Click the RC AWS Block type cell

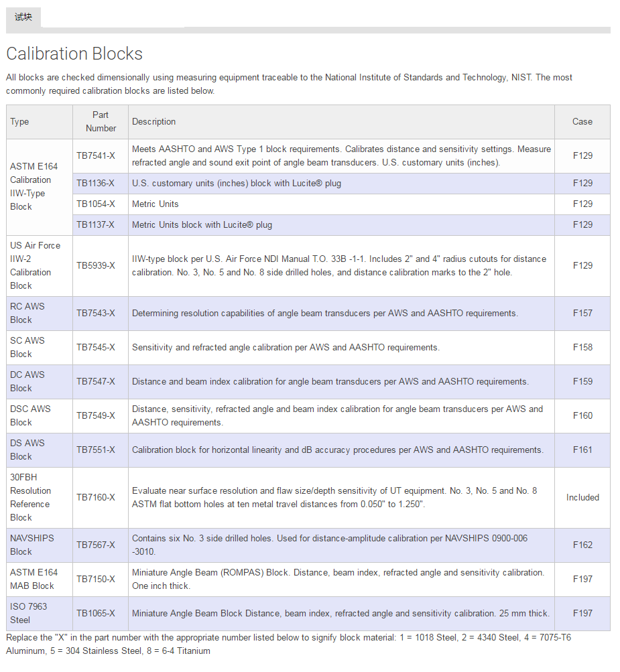click(x=40, y=314)
